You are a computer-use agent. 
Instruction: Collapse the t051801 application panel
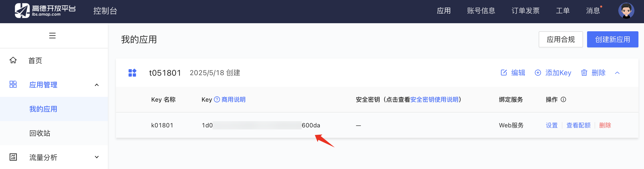tap(617, 73)
